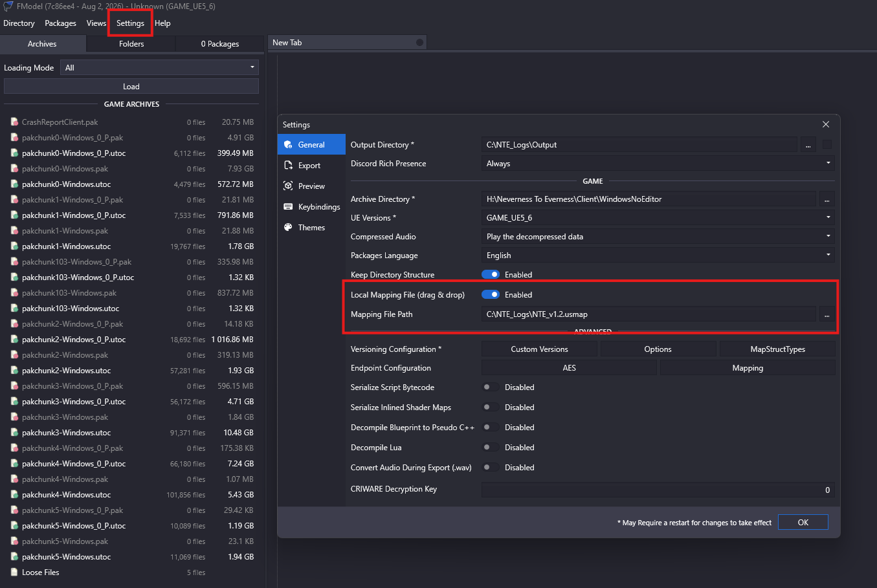Switch to the Folders tab
Viewport: 877px width, 588px height.
click(x=131, y=44)
